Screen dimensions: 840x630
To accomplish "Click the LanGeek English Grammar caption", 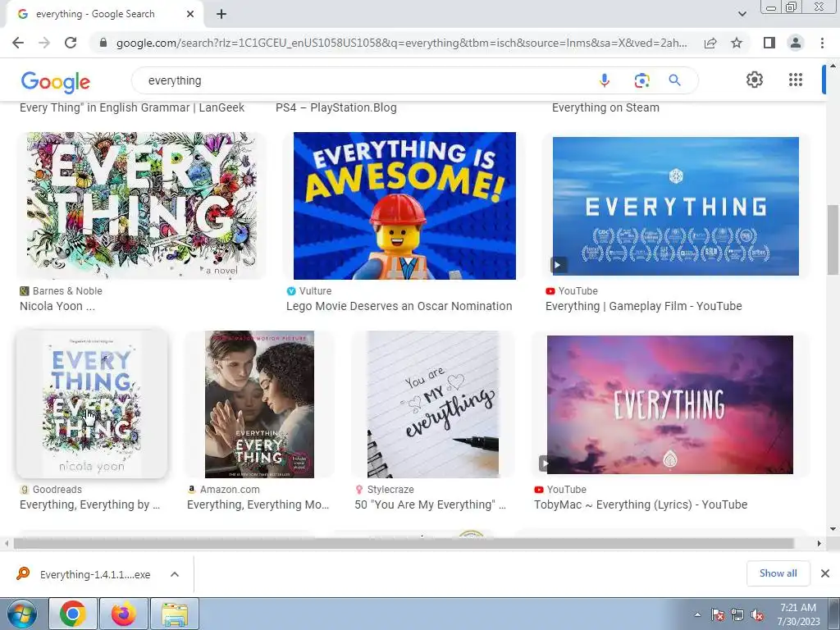I will [x=132, y=107].
